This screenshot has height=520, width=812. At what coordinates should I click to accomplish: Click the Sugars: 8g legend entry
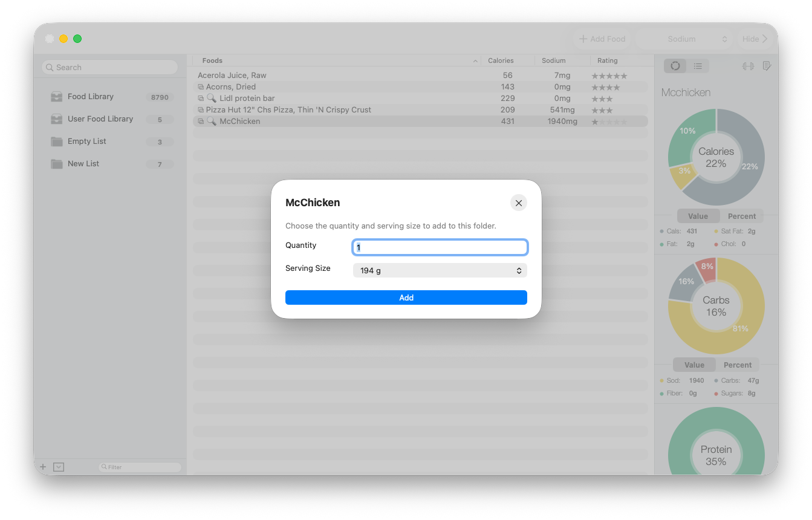tap(735, 394)
